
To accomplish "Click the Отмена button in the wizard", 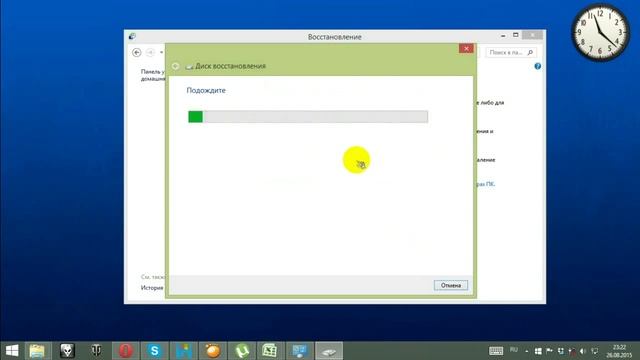I will point(451,285).
